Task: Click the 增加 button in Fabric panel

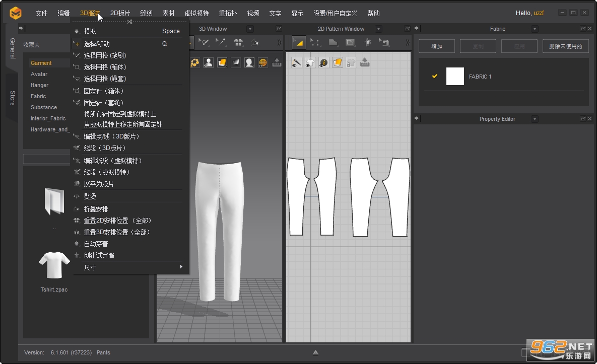Action: click(437, 46)
